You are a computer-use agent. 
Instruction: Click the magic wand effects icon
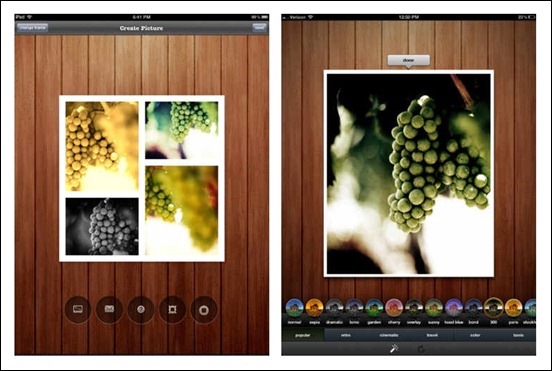pos(394,348)
